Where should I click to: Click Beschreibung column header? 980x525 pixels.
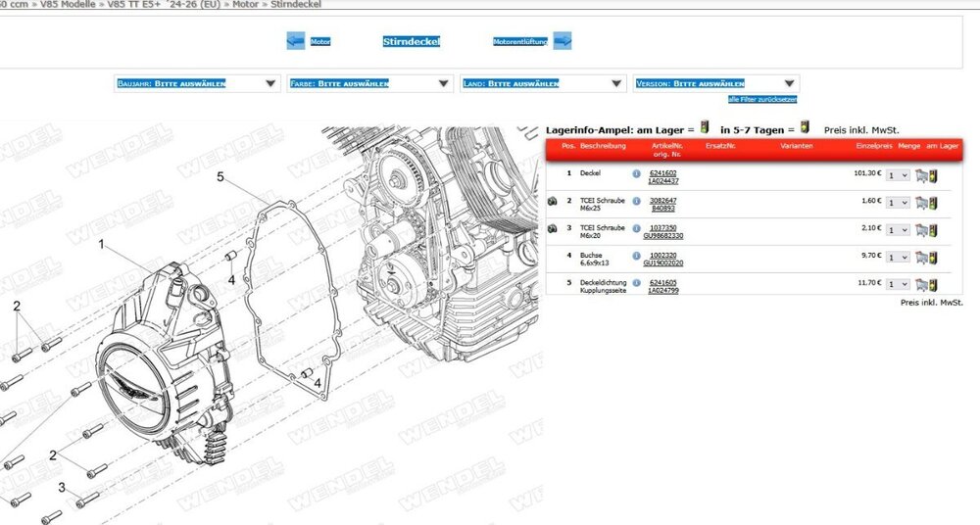(x=603, y=146)
